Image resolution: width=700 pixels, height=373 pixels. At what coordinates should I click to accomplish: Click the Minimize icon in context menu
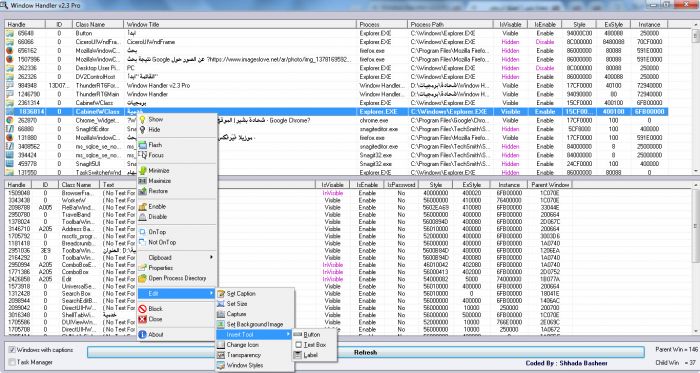[x=142, y=170]
